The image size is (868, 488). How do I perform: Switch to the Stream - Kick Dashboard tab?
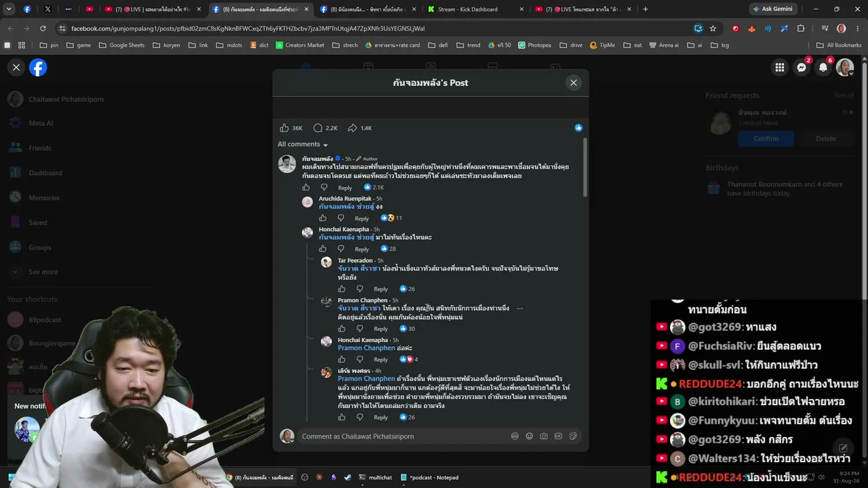[x=475, y=9]
